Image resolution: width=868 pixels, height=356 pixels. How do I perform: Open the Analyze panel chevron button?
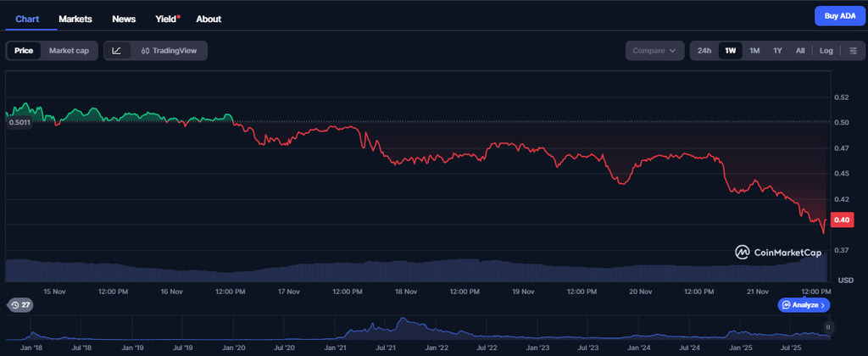(804, 304)
